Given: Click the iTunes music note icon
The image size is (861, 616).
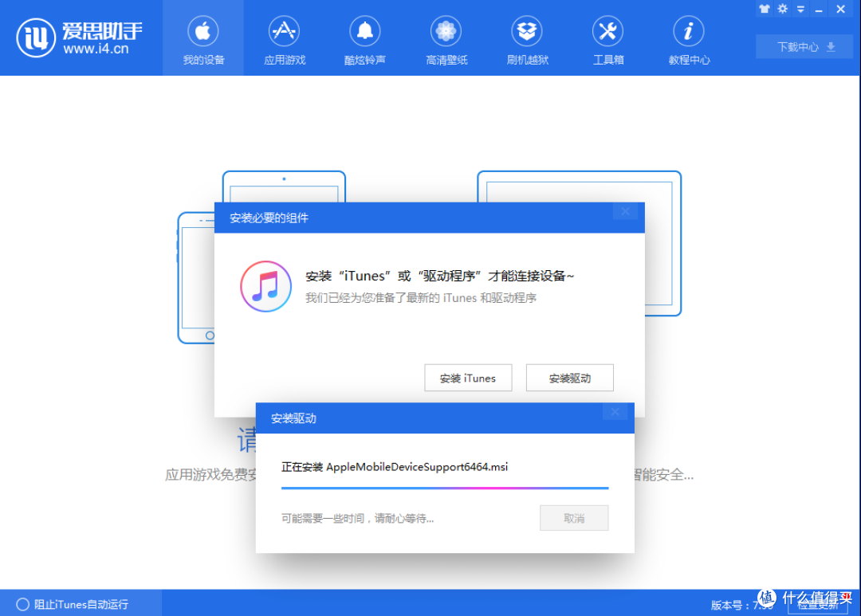Looking at the screenshot, I should [x=265, y=286].
